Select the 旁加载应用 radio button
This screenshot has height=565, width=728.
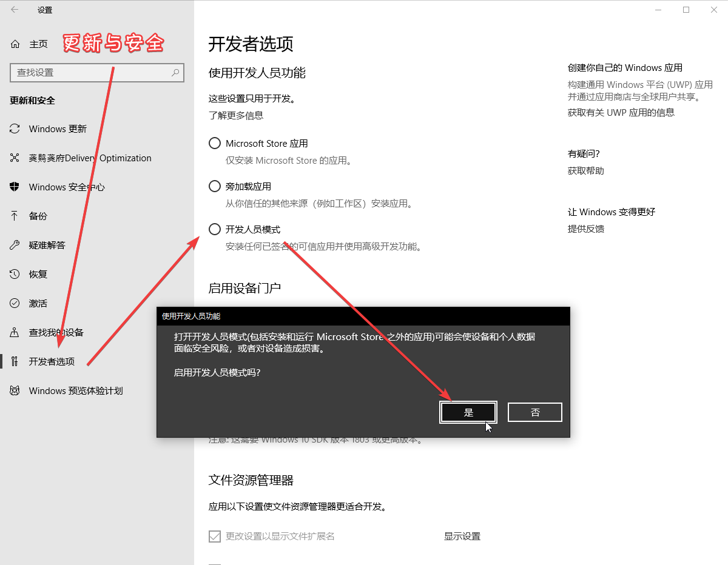pos(215,186)
